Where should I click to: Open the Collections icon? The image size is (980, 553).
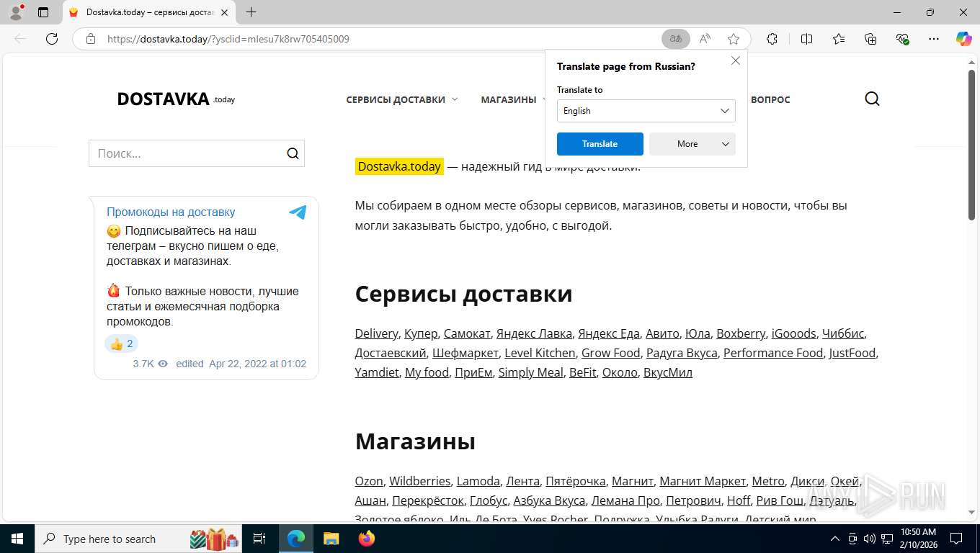click(870, 39)
